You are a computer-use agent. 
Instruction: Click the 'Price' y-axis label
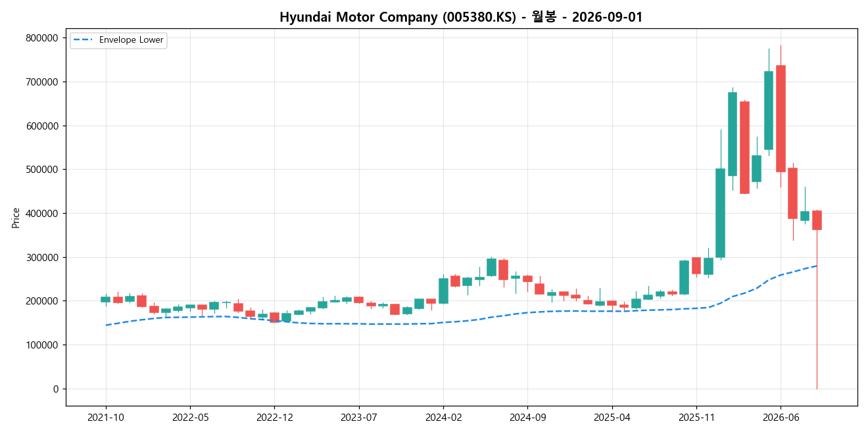(x=16, y=217)
